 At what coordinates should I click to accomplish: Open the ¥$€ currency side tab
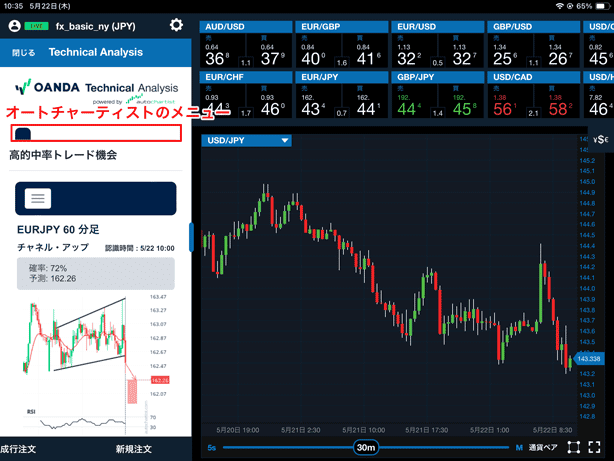coord(601,139)
